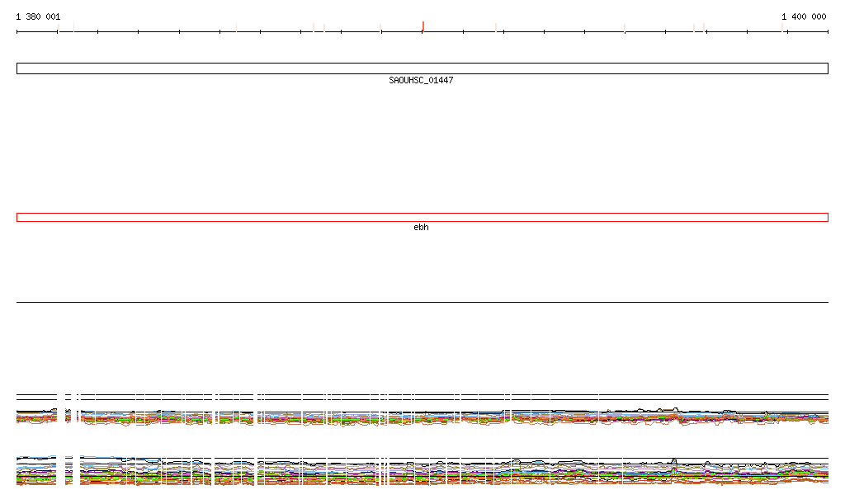Select the red ebh gene bar
This screenshot has width=845, height=504.
point(422,218)
